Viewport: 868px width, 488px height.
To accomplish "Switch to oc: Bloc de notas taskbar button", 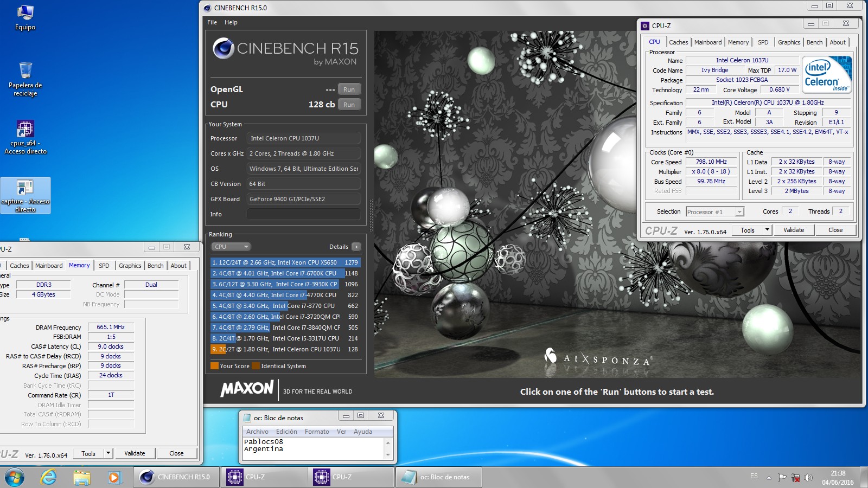I will pyautogui.click(x=438, y=477).
